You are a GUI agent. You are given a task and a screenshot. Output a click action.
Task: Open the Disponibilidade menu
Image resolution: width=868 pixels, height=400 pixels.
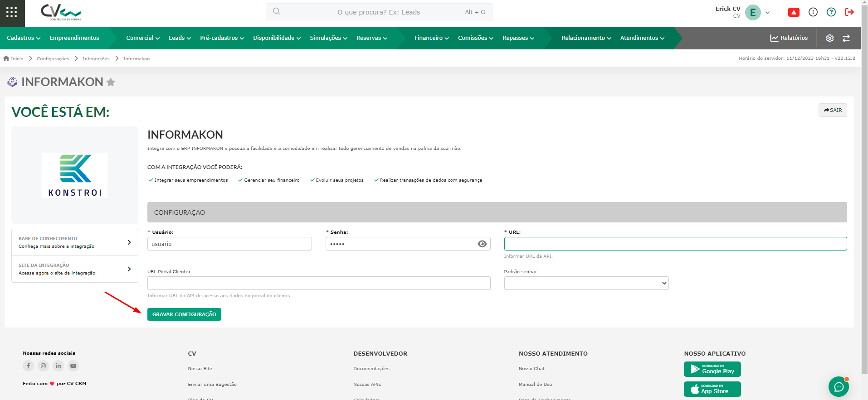(277, 38)
